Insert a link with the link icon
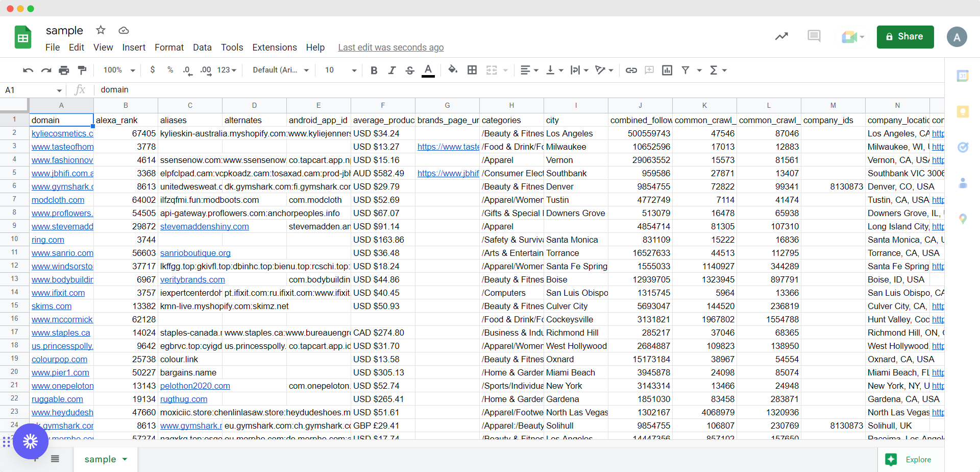 (631, 70)
